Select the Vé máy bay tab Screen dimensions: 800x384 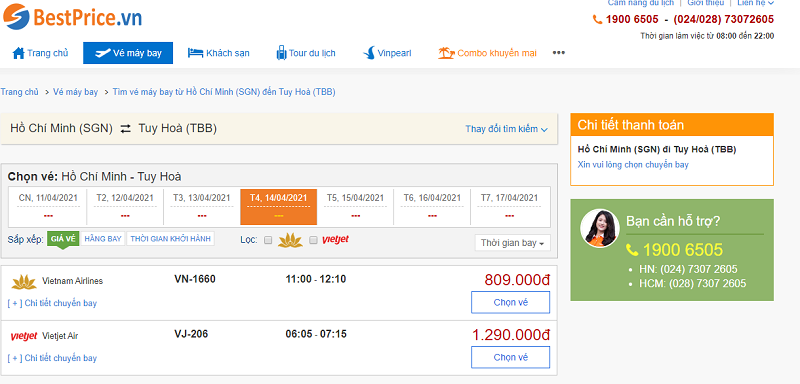point(128,53)
